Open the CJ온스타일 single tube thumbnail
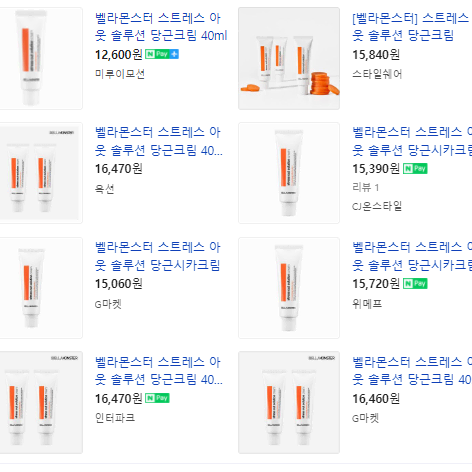472x472 pixels. [x=289, y=173]
